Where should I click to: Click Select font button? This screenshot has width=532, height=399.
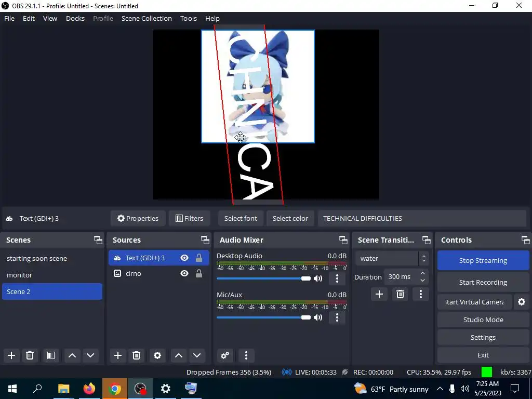241,219
